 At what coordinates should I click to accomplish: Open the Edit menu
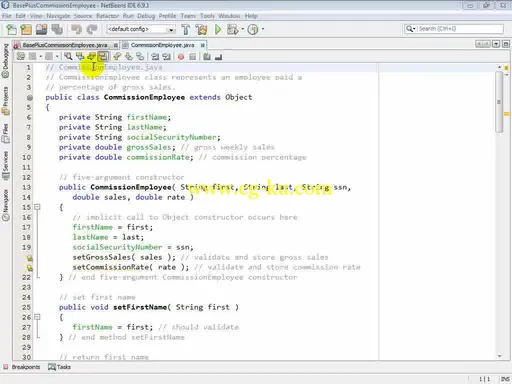(x=20, y=16)
